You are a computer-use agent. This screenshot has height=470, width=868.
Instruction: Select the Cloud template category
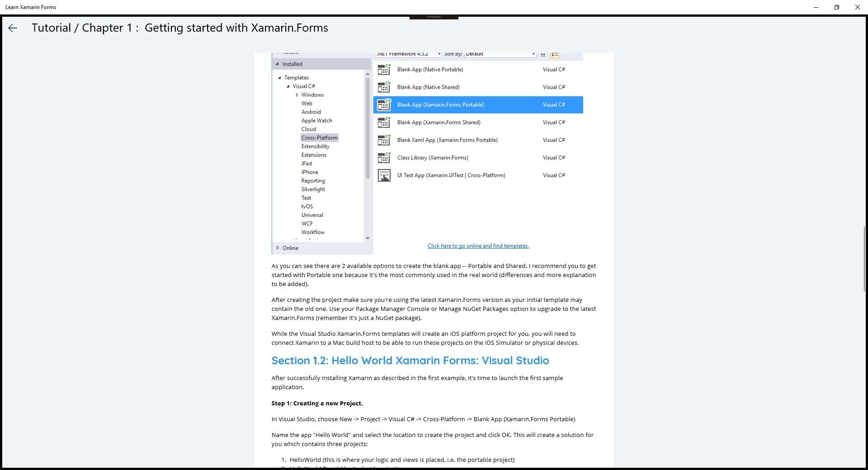click(309, 129)
